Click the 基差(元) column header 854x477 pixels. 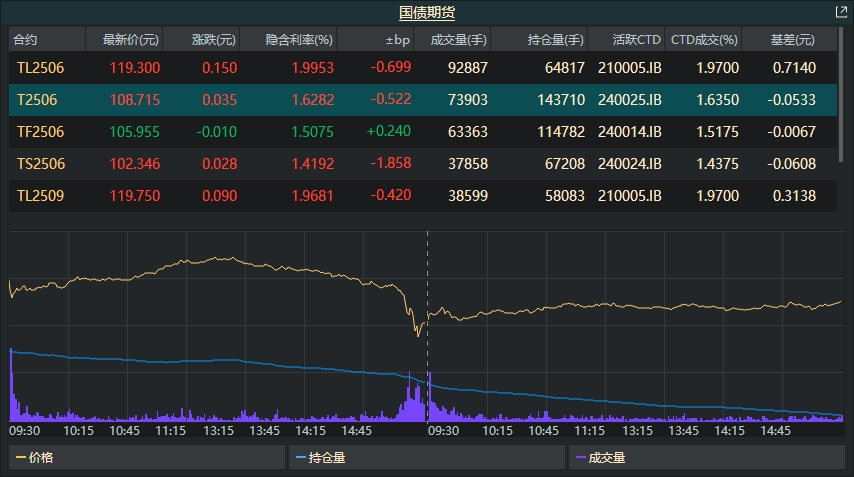tap(792, 40)
